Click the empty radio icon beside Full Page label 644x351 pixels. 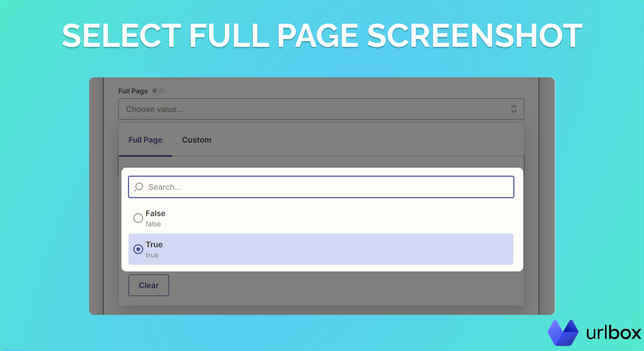click(162, 91)
